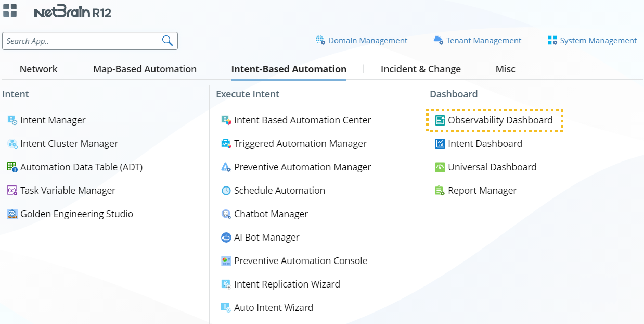The height and width of the screenshot is (324, 644).
Task: Click the Intent Based Automation Center icon
Action: (x=226, y=120)
